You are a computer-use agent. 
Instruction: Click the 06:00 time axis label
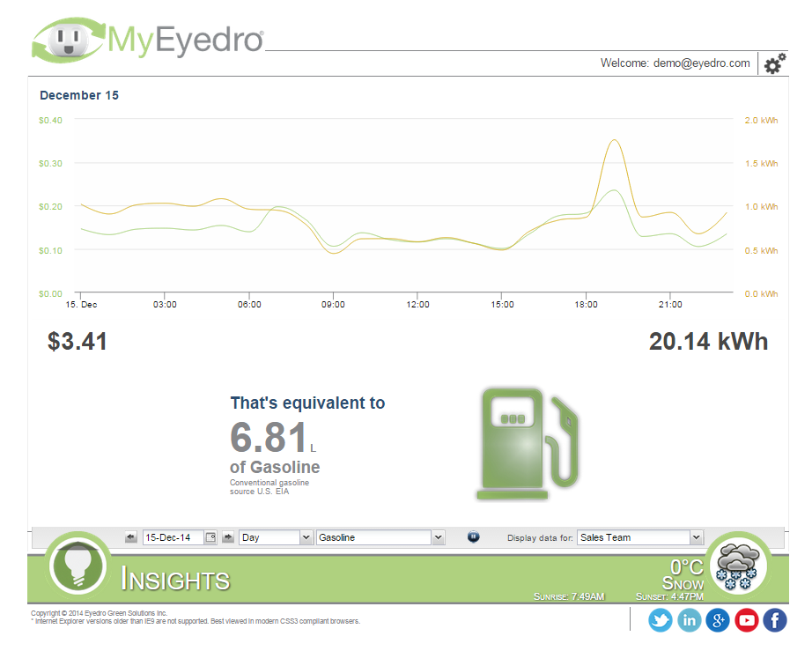(249, 305)
